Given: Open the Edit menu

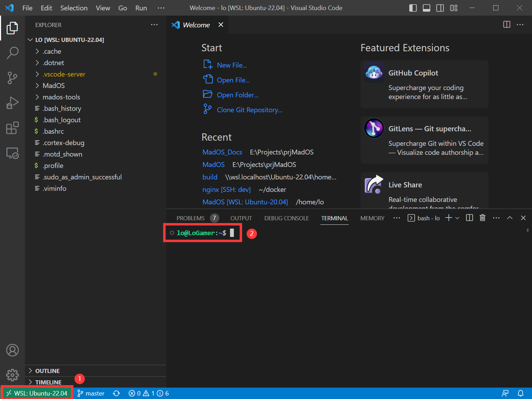Looking at the screenshot, I should 46,8.
